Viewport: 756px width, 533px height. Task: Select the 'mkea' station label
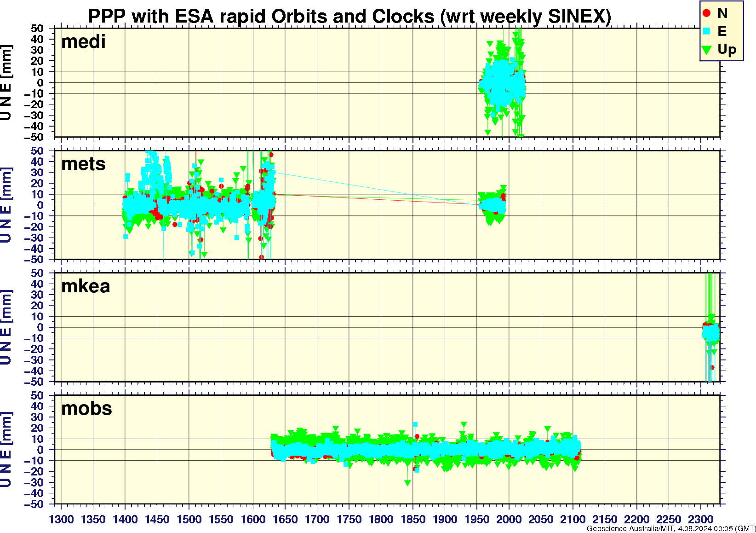(86, 286)
